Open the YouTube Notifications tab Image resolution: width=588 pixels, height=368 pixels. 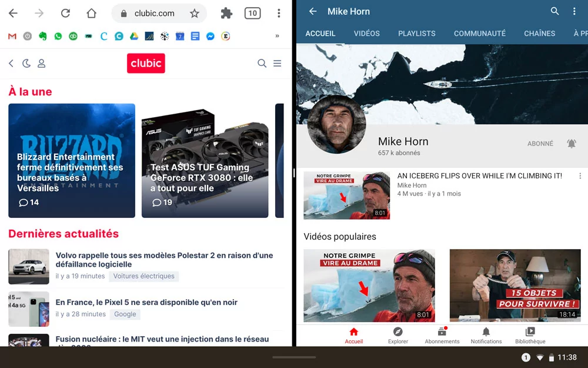click(x=486, y=336)
